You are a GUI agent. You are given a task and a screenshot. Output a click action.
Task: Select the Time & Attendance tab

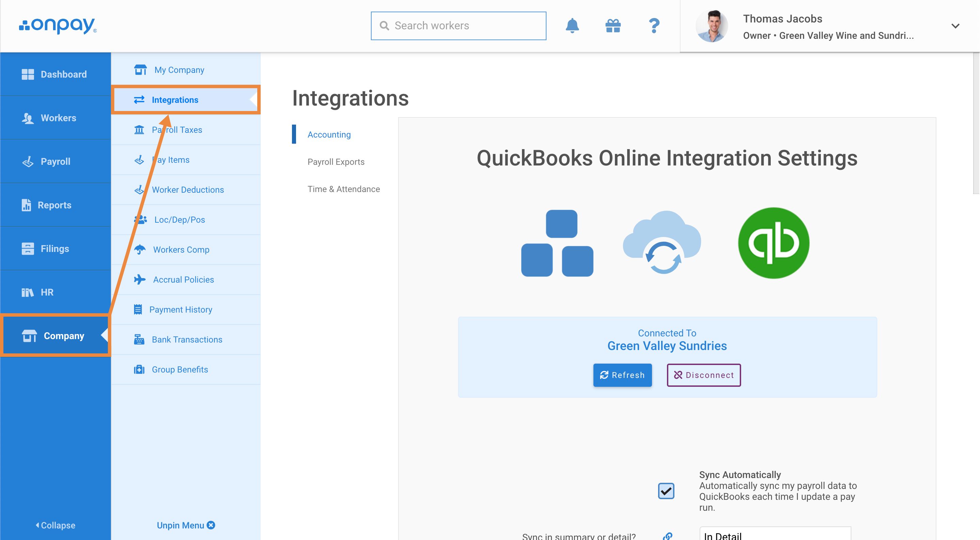point(343,189)
